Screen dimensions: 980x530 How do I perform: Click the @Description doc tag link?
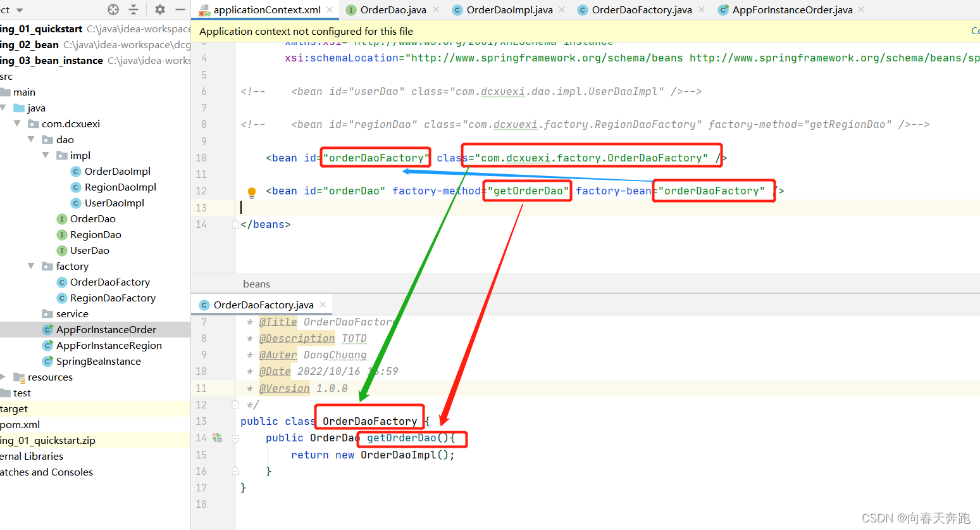pos(297,338)
